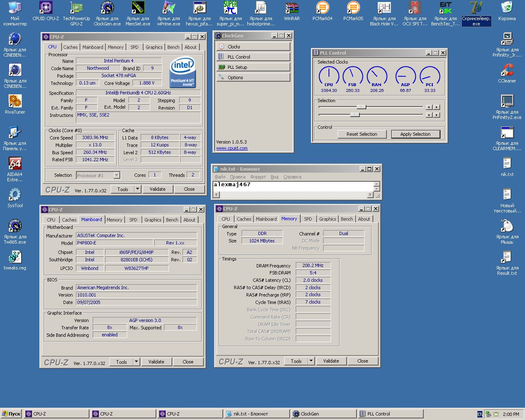Open the Processor #1 selection combo box
Viewport: 525px width, 420px height.
pyautogui.click(x=98, y=175)
